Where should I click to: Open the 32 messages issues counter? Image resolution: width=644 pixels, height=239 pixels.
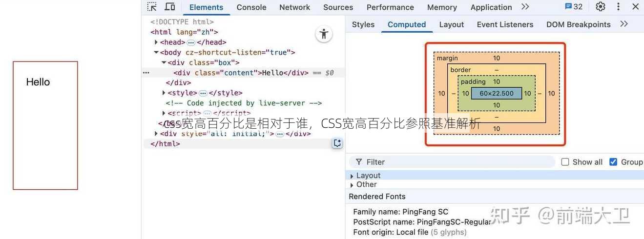point(574,7)
